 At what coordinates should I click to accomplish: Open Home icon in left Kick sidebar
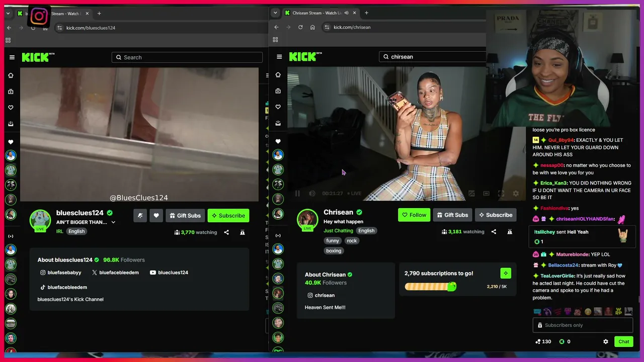tap(11, 75)
